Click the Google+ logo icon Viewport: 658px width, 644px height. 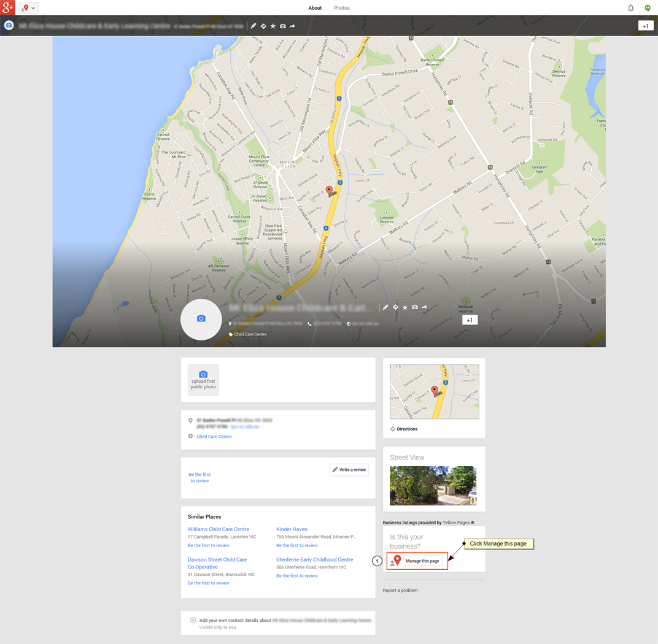tap(7, 7)
